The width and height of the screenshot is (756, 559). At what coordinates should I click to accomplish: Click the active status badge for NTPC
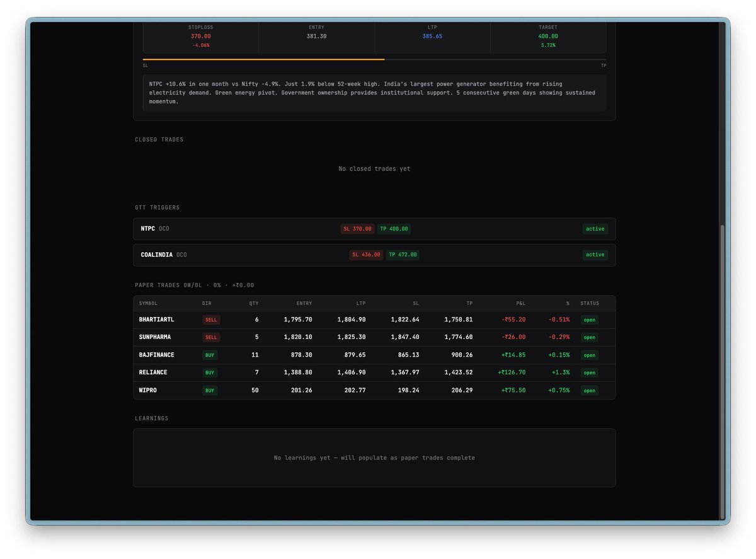595,229
